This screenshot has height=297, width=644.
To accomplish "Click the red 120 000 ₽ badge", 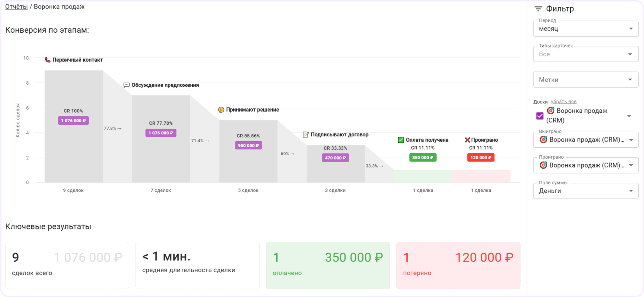I will click(481, 157).
